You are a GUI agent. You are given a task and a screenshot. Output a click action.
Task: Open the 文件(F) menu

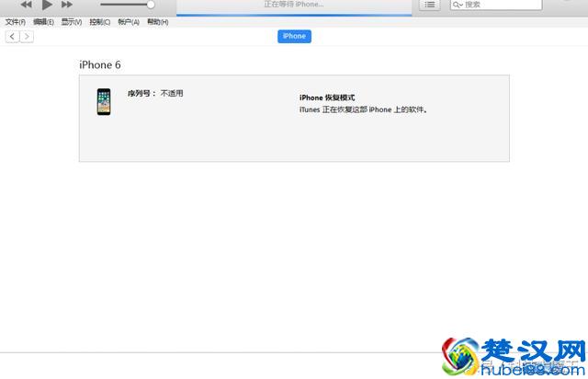(x=16, y=22)
